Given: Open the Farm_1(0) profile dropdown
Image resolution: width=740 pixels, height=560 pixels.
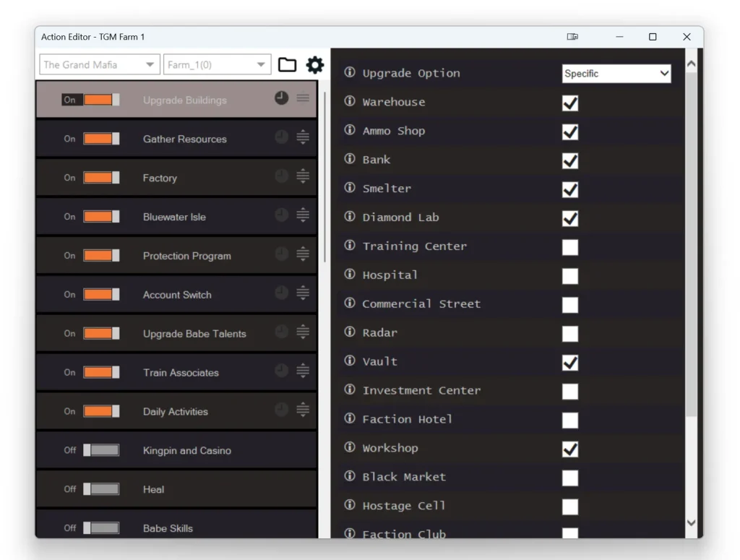Looking at the screenshot, I should [x=217, y=64].
